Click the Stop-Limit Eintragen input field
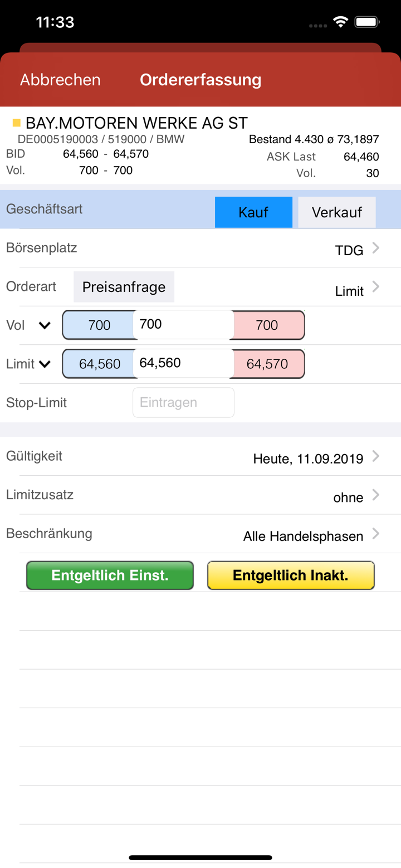This screenshot has width=401, height=868. [x=183, y=403]
